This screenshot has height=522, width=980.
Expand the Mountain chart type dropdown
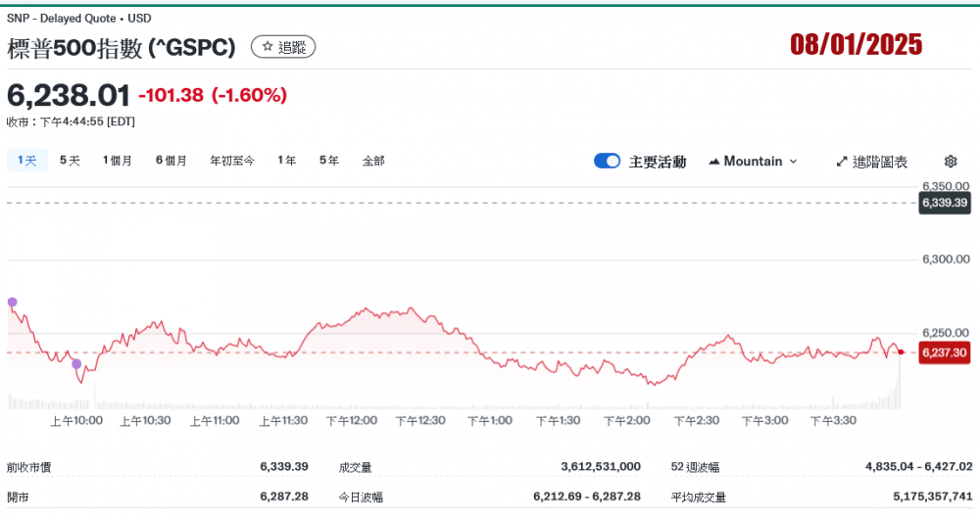click(x=753, y=162)
